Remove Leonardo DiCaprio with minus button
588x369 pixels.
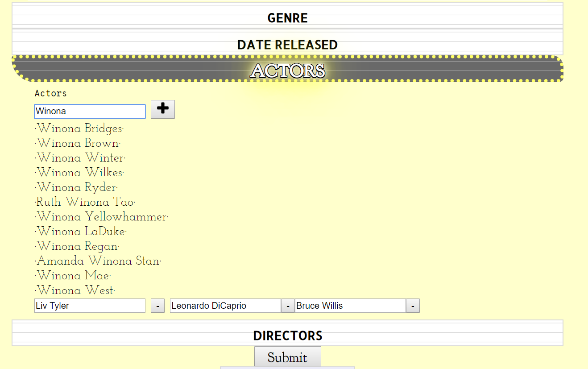coord(288,306)
